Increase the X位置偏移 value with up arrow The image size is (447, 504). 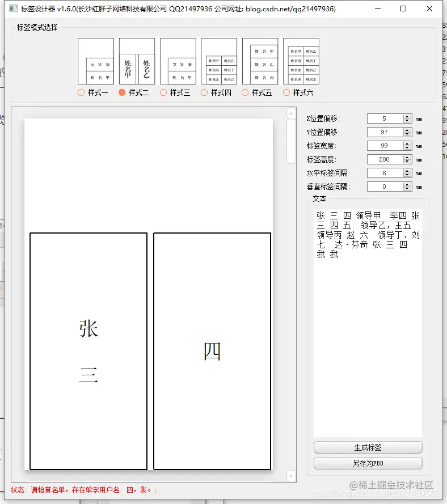(x=407, y=116)
